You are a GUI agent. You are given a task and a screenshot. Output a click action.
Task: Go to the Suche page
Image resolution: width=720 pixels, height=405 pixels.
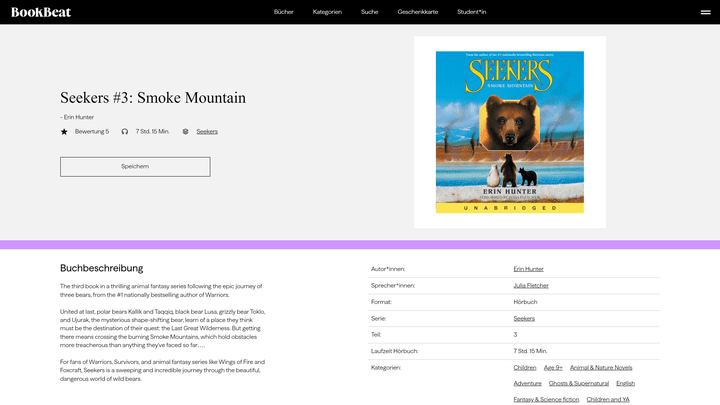[x=370, y=12]
